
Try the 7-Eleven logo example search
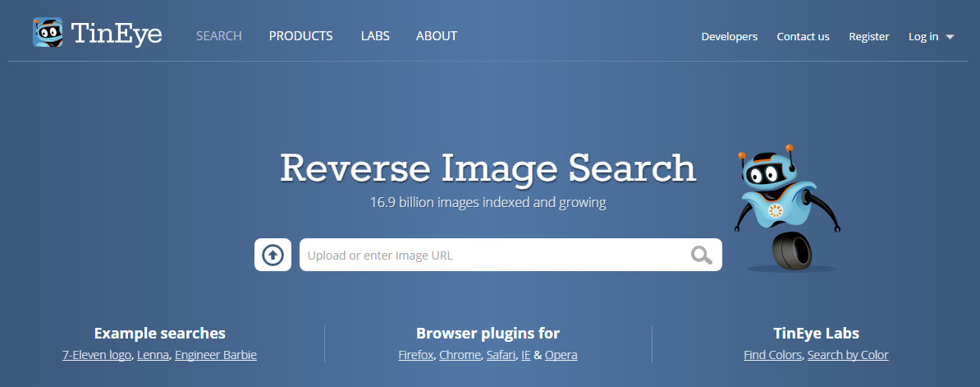(97, 355)
